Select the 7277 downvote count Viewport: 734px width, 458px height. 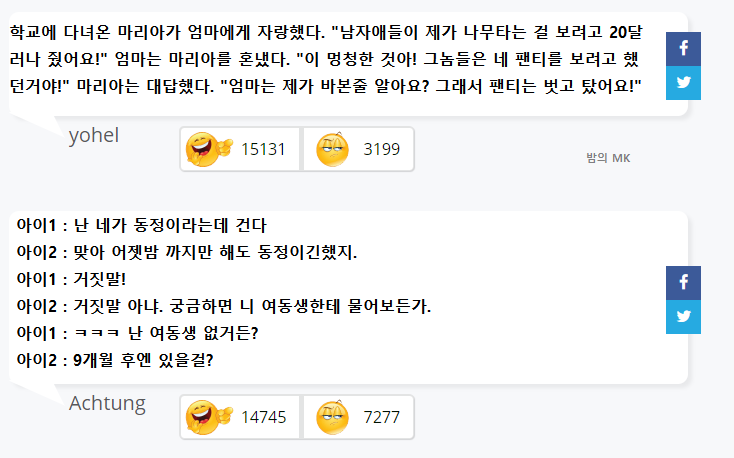point(382,417)
